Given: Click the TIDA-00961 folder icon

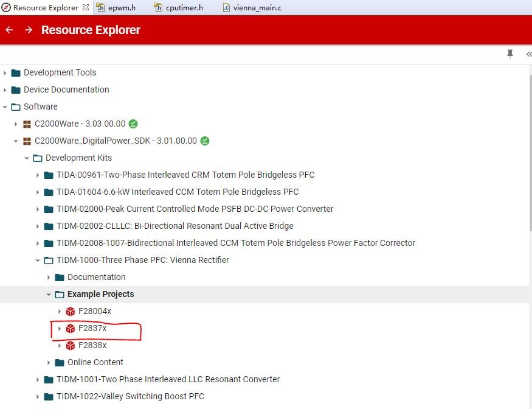Looking at the screenshot, I should [49, 175].
